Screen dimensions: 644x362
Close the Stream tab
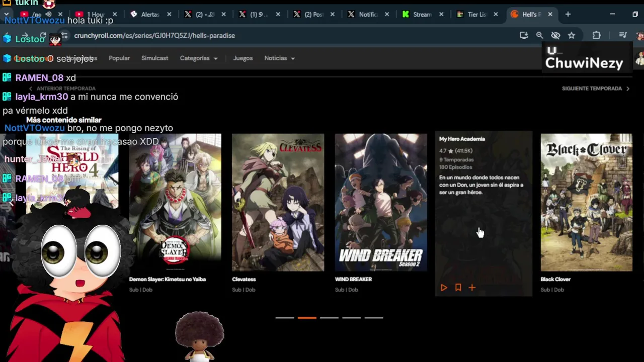click(441, 15)
